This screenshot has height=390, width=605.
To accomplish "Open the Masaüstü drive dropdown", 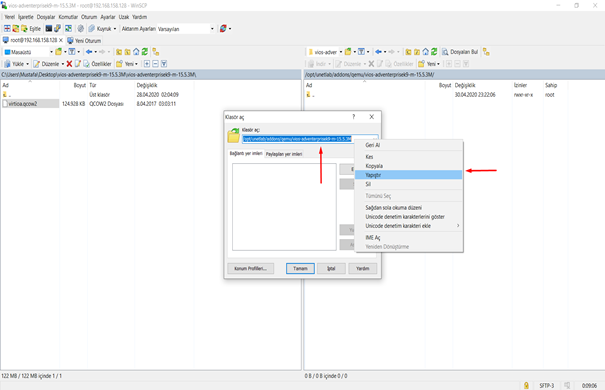I will click(x=51, y=52).
